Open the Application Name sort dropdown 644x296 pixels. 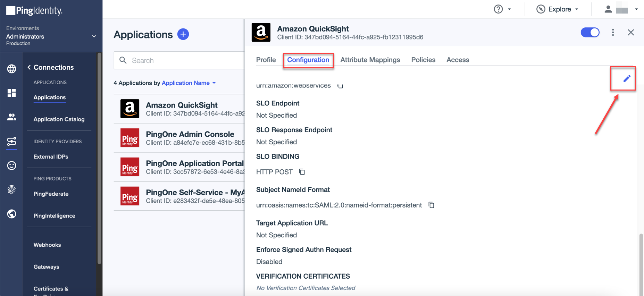click(x=189, y=83)
